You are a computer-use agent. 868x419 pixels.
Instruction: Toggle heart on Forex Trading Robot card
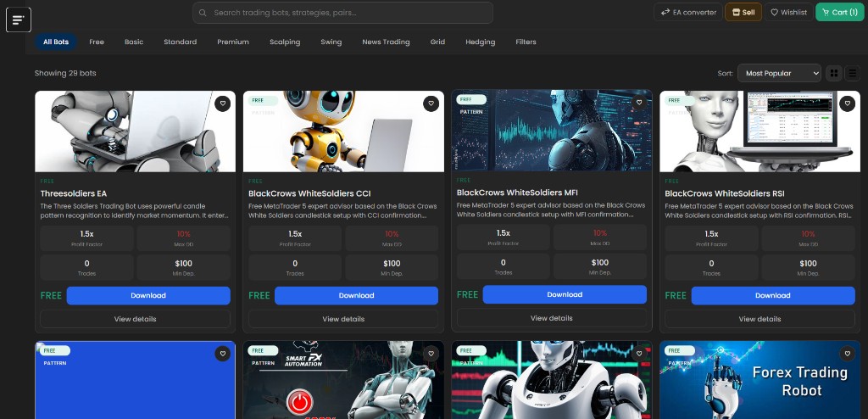click(x=847, y=354)
